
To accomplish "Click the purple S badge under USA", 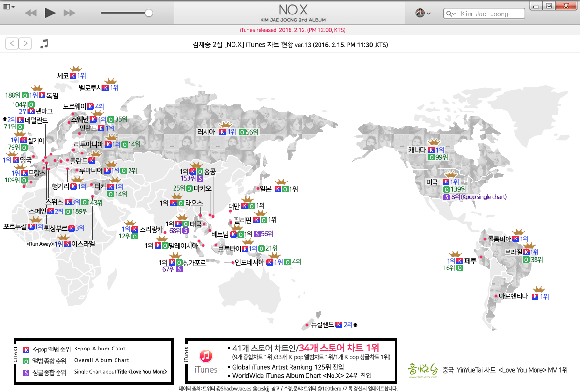I will [x=447, y=197].
